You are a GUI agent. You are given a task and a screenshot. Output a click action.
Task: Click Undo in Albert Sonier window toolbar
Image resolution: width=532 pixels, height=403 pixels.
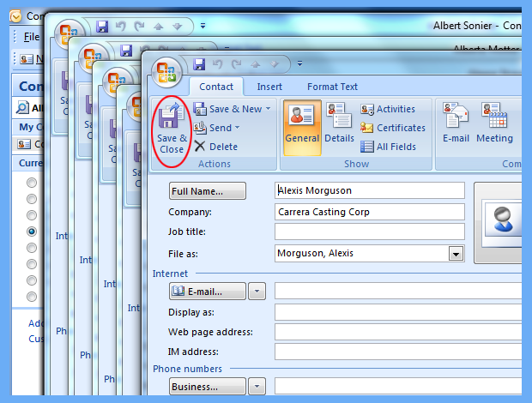[120, 26]
